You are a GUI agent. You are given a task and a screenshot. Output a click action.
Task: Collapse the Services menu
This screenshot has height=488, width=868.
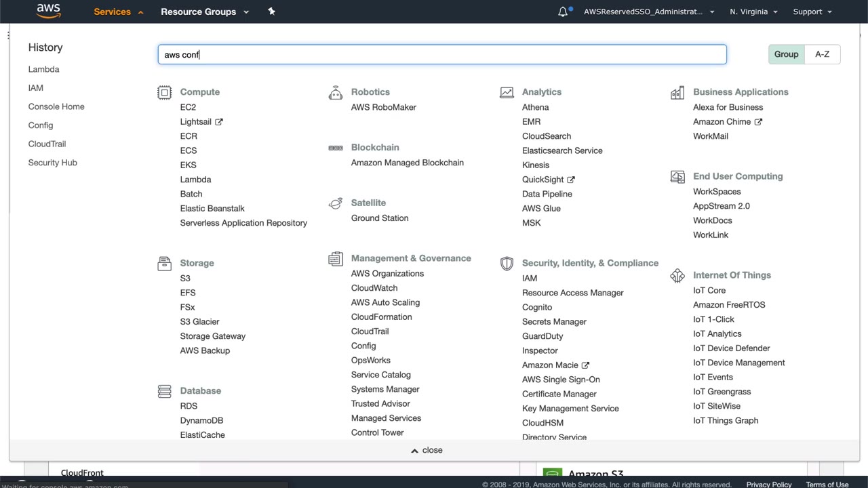tap(119, 12)
